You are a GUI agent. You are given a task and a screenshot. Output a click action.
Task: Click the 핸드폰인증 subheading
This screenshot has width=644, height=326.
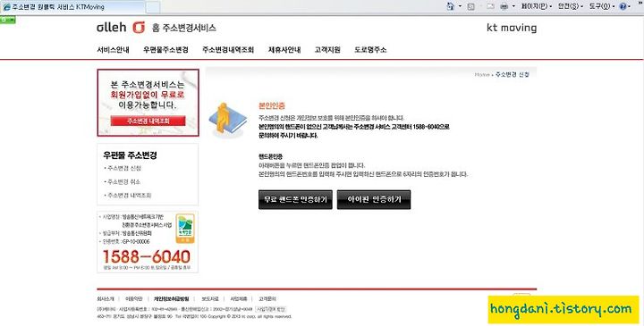(270, 156)
